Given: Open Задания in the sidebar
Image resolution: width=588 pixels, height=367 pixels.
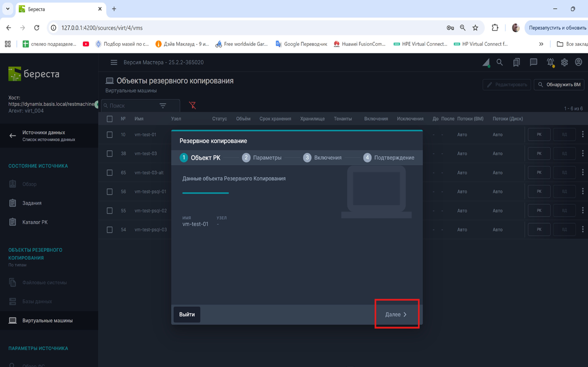Looking at the screenshot, I should point(32,203).
